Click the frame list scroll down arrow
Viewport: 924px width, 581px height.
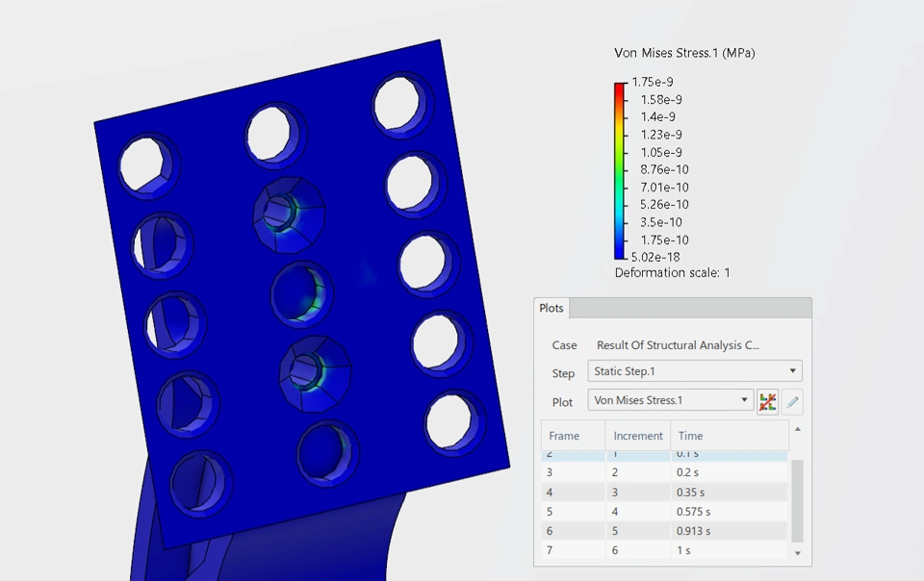[x=797, y=553]
